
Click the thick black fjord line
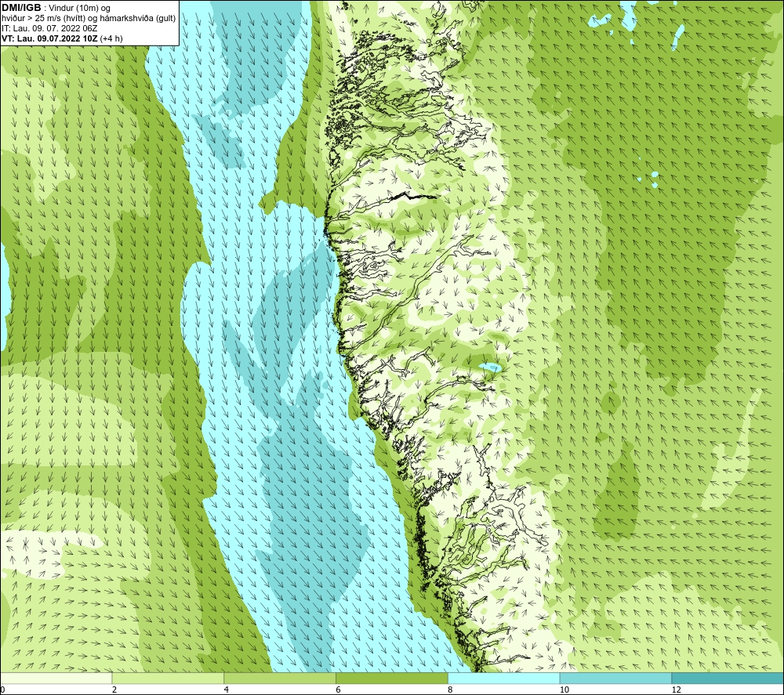point(412,196)
